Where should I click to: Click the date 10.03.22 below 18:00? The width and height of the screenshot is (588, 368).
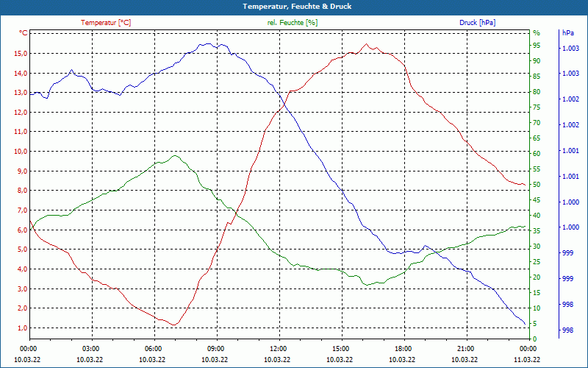(x=402, y=359)
